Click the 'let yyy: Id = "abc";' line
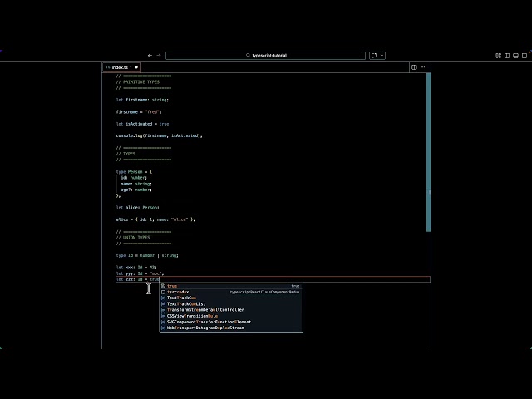The width and height of the screenshot is (532, 399). tap(140, 273)
